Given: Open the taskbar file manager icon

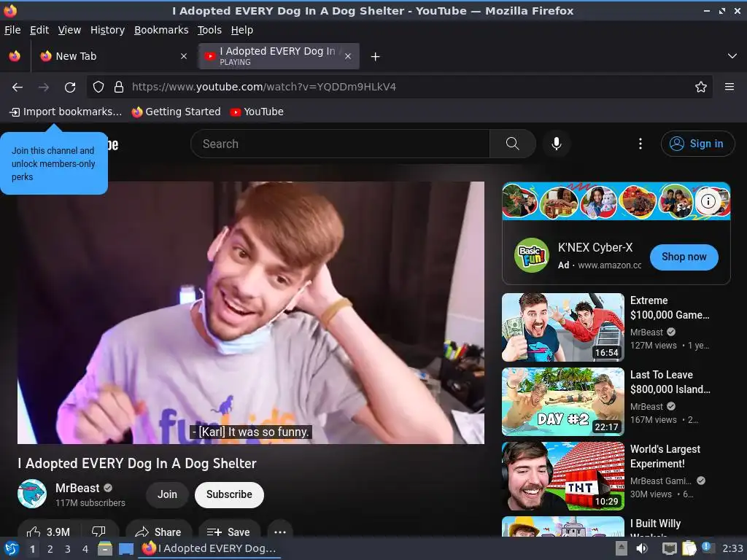Looking at the screenshot, I should point(105,548).
